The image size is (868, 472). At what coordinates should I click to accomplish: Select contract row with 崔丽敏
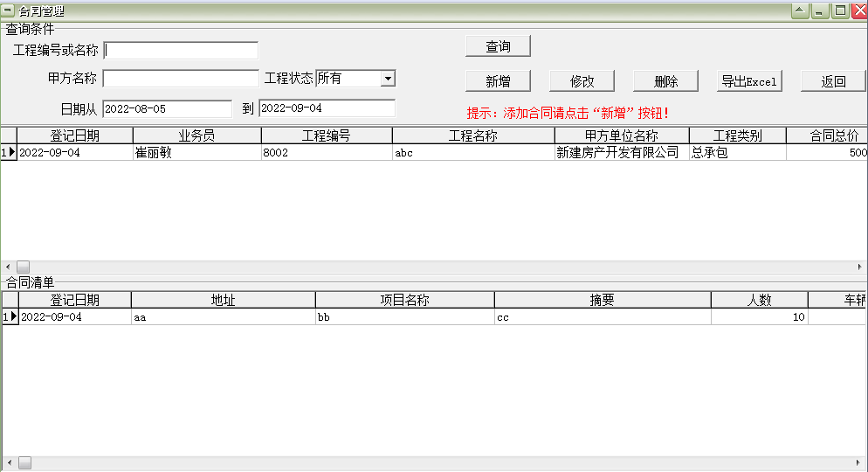[x=196, y=152]
